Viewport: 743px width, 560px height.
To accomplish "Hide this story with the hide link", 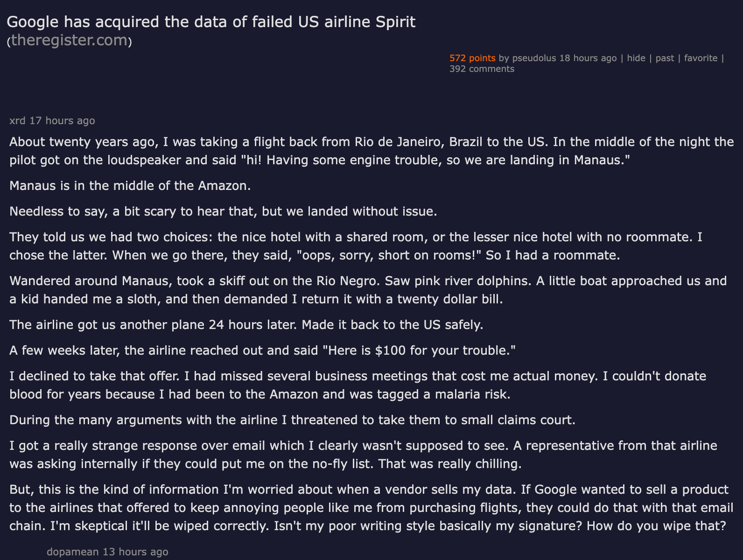I will [x=636, y=58].
